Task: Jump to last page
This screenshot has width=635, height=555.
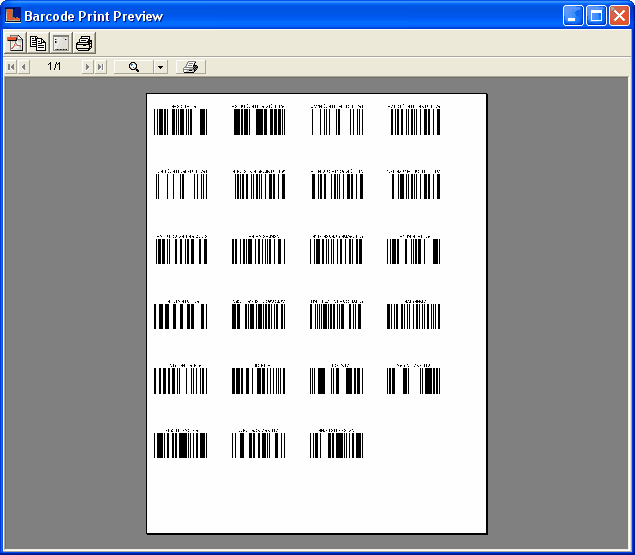Action: [x=100, y=67]
